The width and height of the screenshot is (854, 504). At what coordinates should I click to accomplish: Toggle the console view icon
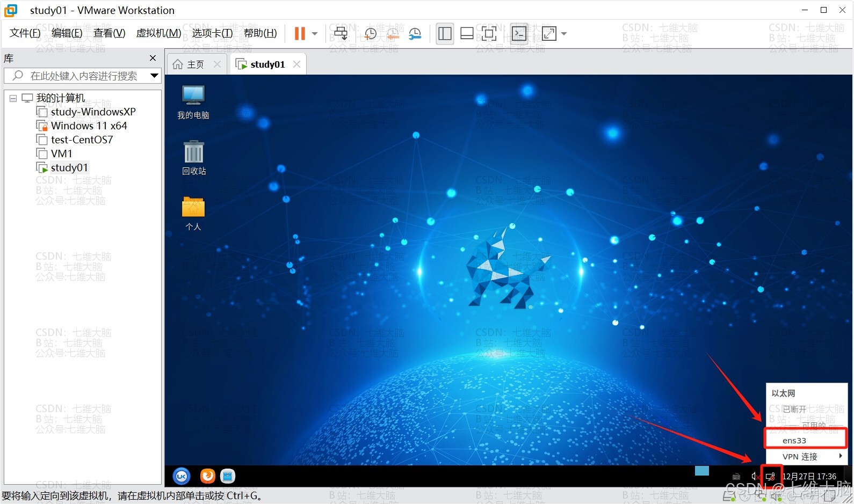coord(519,33)
